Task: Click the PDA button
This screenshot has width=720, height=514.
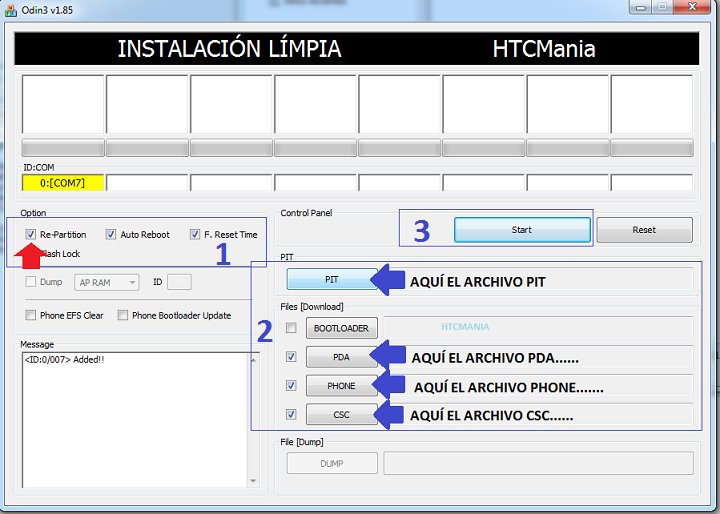Action: (342, 357)
